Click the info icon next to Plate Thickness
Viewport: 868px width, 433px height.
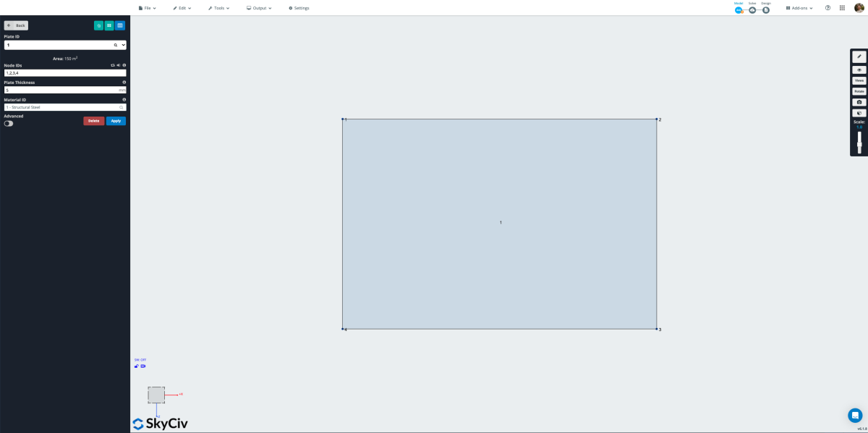(124, 82)
